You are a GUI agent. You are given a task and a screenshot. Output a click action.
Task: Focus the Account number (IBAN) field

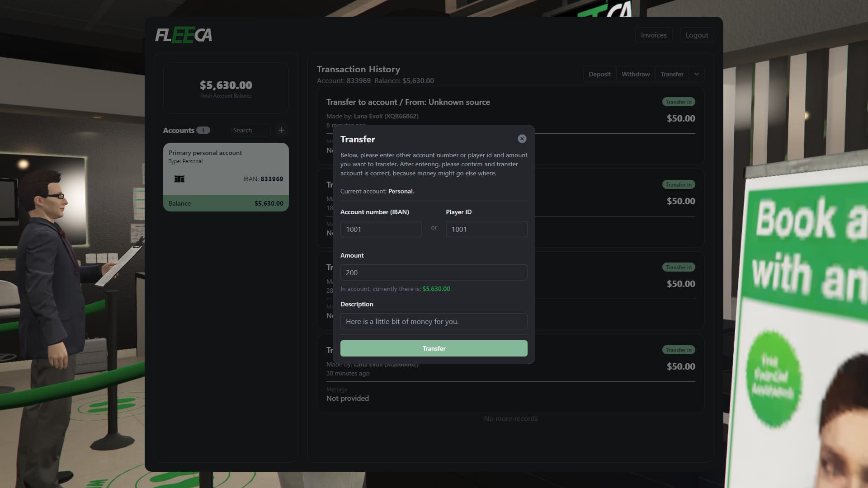click(381, 229)
